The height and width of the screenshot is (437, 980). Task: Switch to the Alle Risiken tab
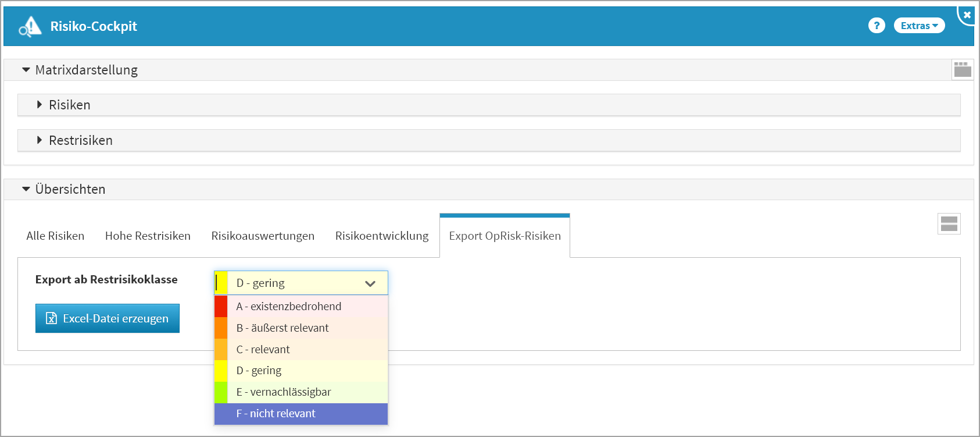pos(55,236)
